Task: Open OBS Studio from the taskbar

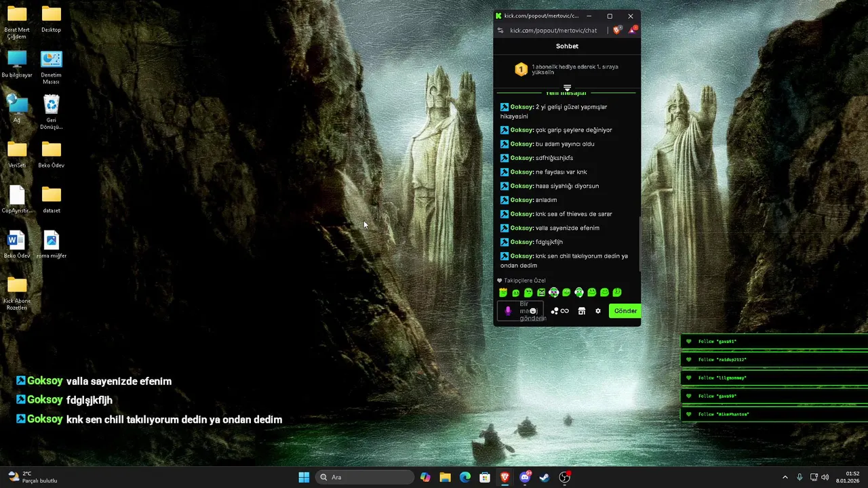Action: coord(564,477)
